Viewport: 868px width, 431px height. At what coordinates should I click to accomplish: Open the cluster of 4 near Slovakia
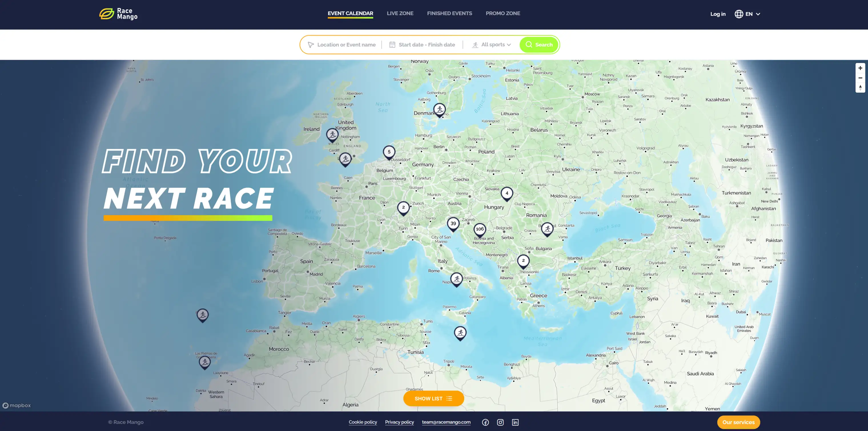click(x=507, y=194)
